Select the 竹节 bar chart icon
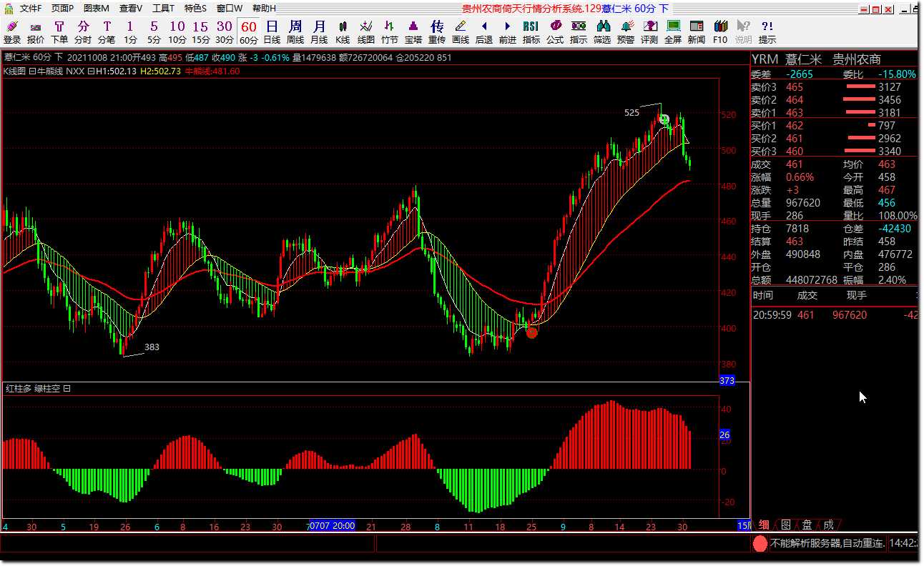The width and height of the screenshot is (924, 566). pyautogui.click(x=390, y=32)
